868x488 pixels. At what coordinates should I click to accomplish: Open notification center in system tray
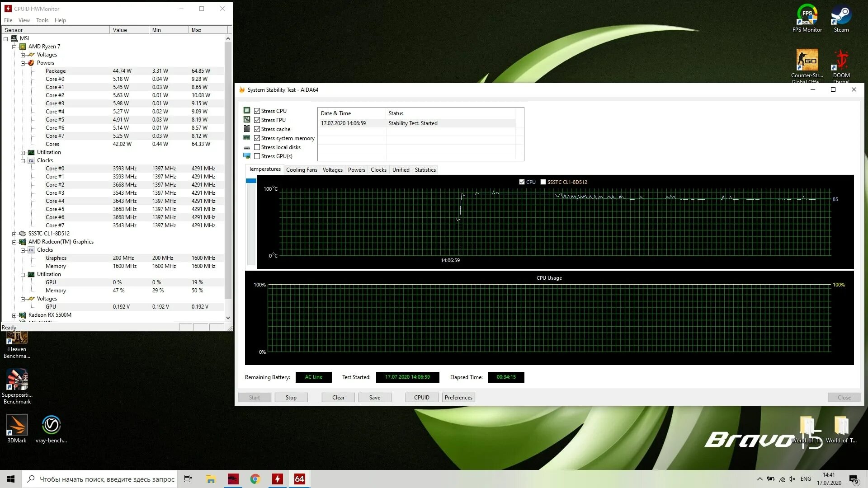(x=854, y=479)
